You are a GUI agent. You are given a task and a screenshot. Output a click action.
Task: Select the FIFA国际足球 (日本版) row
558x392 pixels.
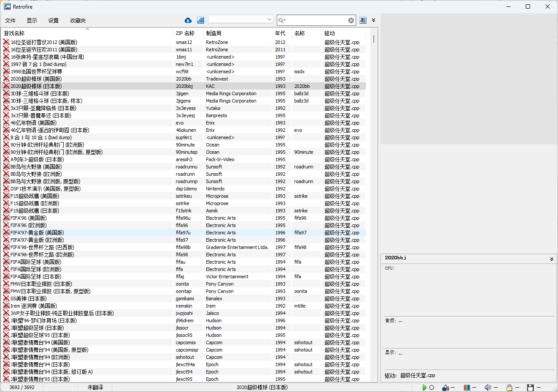point(184,277)
